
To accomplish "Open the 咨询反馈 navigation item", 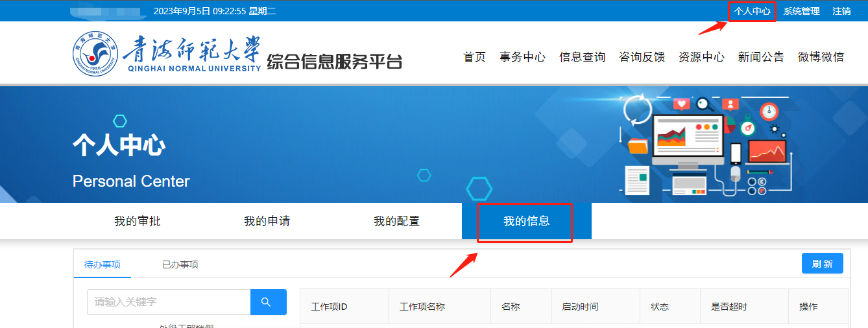I will (642, 57).
